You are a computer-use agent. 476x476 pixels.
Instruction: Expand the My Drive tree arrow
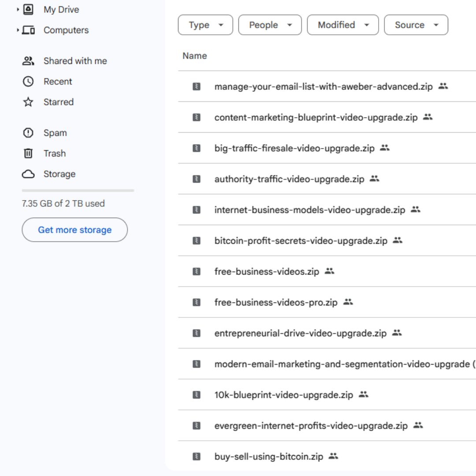point(18,9)
